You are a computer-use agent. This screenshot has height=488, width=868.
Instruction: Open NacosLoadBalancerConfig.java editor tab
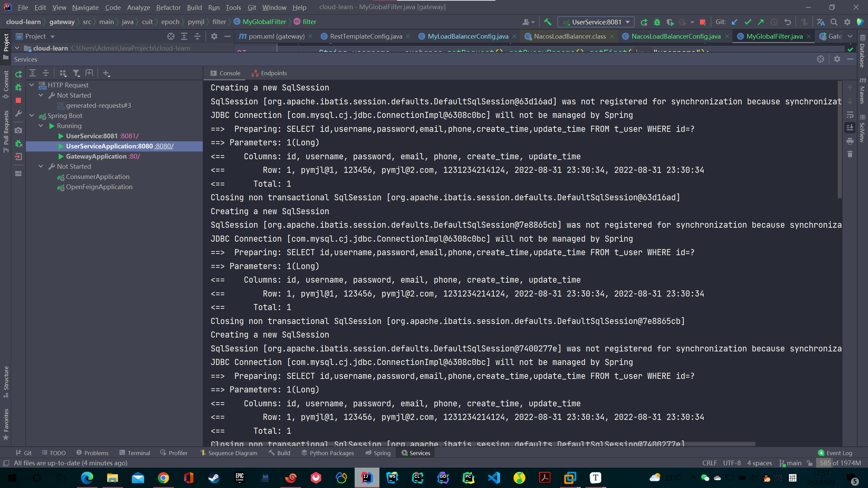(x=675, y=36)
